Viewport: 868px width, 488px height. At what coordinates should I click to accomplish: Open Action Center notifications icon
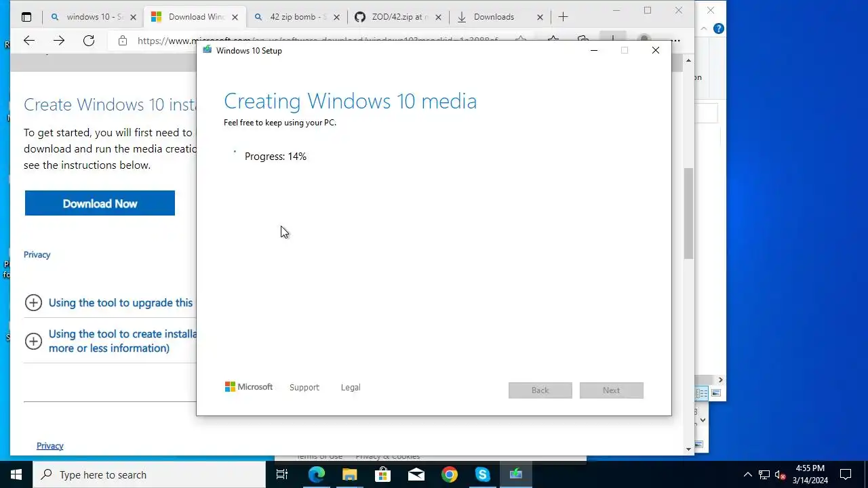(846, 474)
